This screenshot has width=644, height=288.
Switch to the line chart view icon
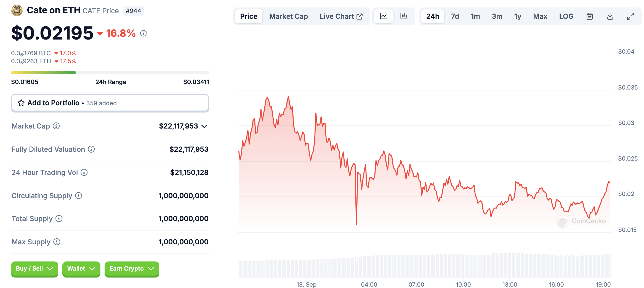click(x=383, y=16)
